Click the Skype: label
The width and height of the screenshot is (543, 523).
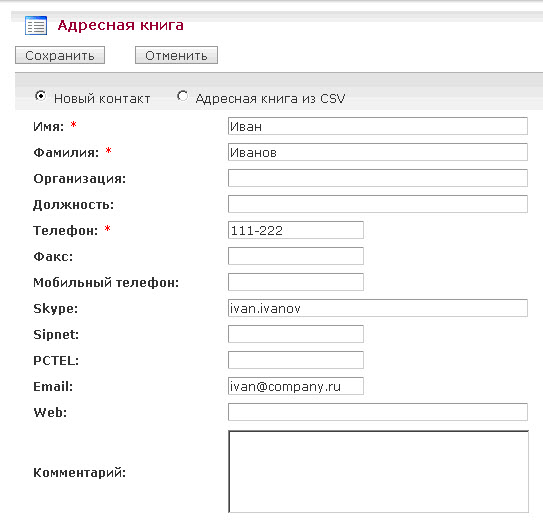click(55, 309)
